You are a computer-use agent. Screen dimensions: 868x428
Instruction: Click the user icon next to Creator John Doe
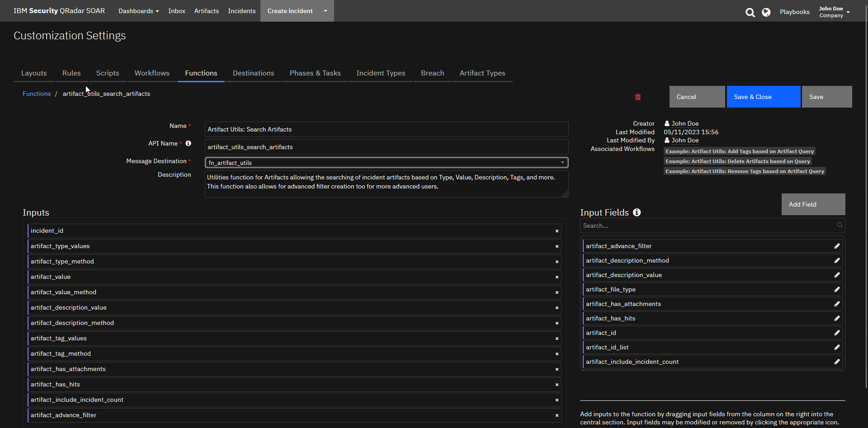[x=667, y=123]
